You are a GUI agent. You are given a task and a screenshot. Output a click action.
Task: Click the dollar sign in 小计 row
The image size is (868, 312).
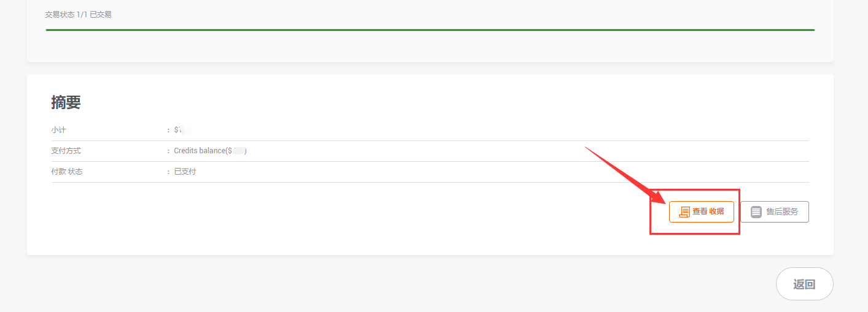tap(176, 130)
